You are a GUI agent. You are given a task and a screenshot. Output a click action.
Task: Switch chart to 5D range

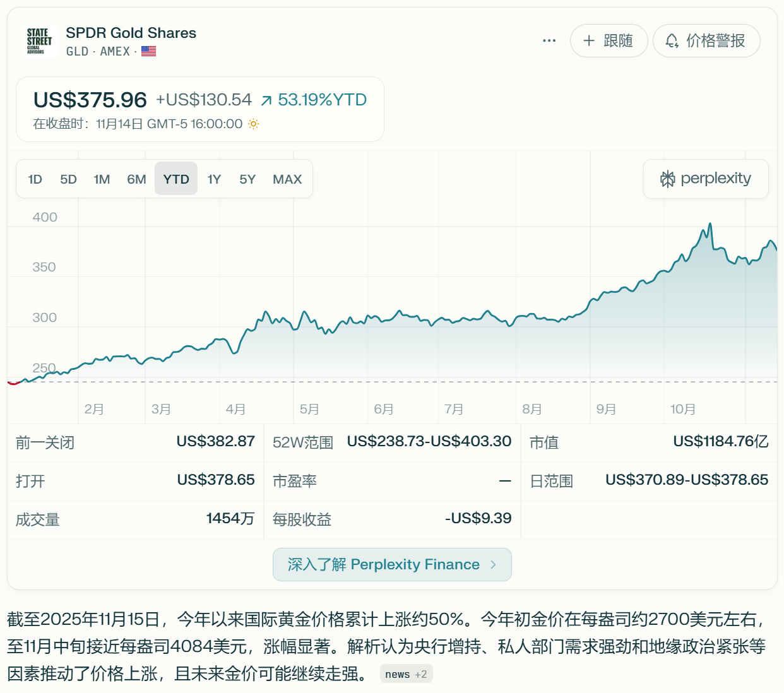[68, 179]
